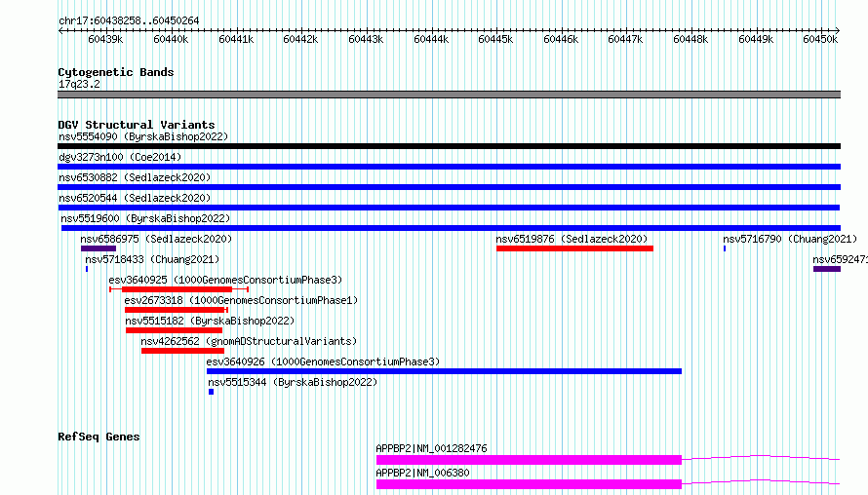Open variant nsv5554090 (ByrskaBishop2022) label
Screen dimensions: 868x495
(x=143, y=136)
